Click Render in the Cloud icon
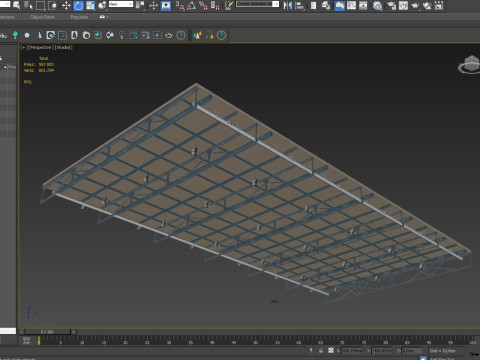 (x=427, y=5)
